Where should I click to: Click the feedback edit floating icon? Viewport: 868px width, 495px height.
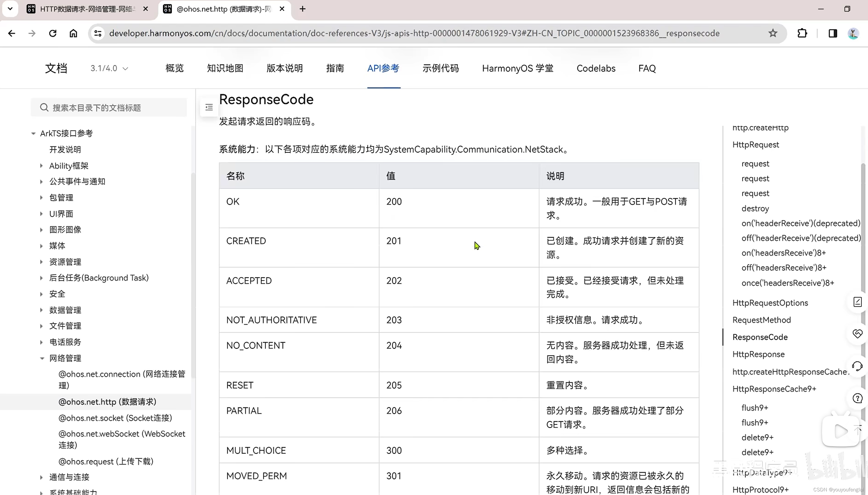(x=857, y=302)
